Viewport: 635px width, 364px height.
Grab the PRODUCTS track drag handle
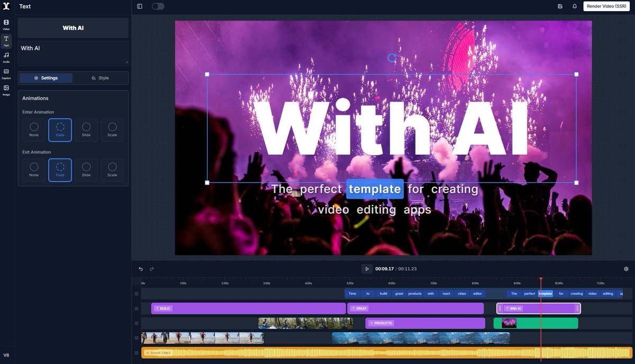click(137, 323)
